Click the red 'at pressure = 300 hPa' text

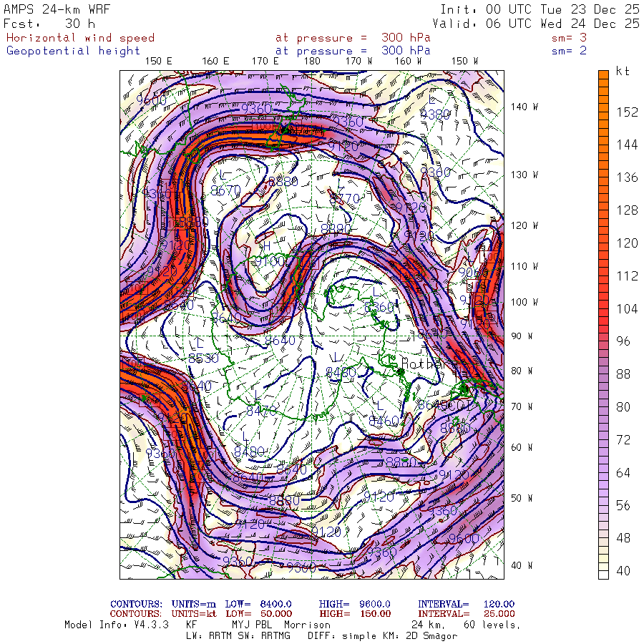coord(353,38)
